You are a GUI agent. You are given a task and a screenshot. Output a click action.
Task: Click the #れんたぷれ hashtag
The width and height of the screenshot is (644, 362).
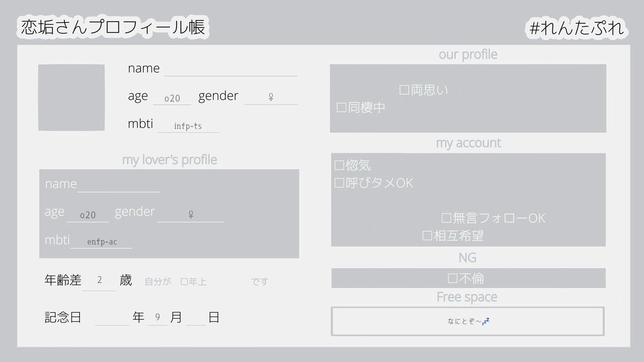pos(577,28)
